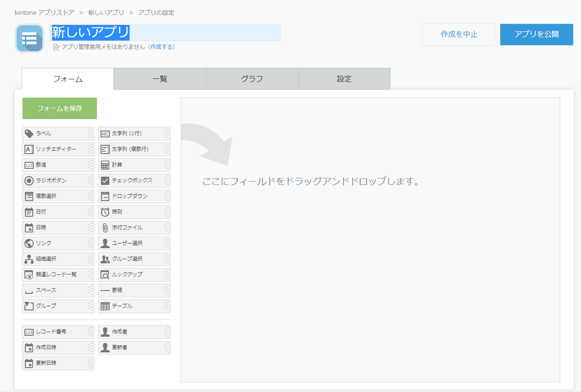Select the リッチエディター field icon
Screen dimensions: 581x392
tap(29, 149)
